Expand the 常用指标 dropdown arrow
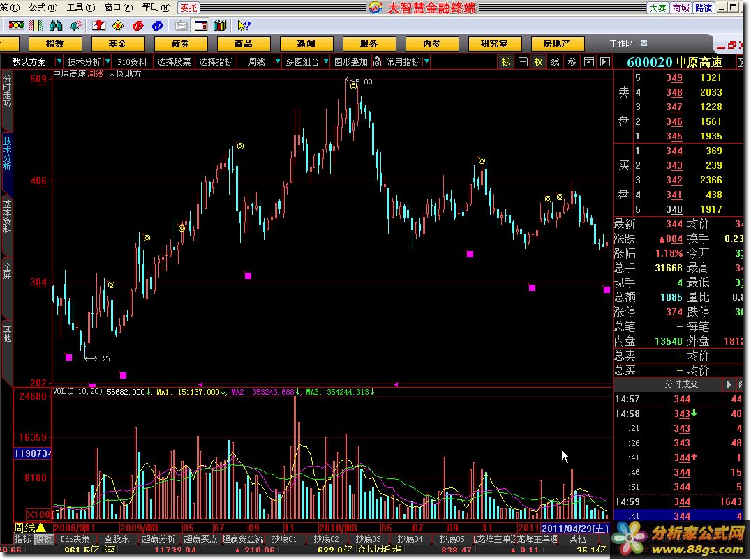751x560 pixels. pos(426,61)
